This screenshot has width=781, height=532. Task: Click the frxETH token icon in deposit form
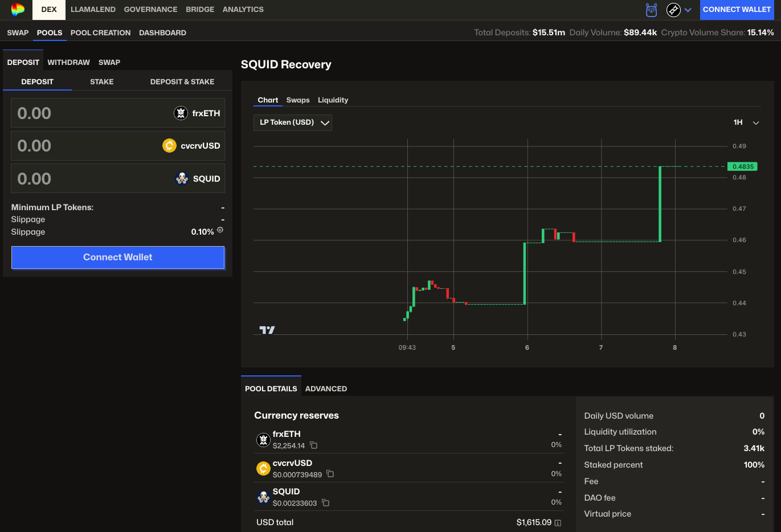[x=181, y=113]
